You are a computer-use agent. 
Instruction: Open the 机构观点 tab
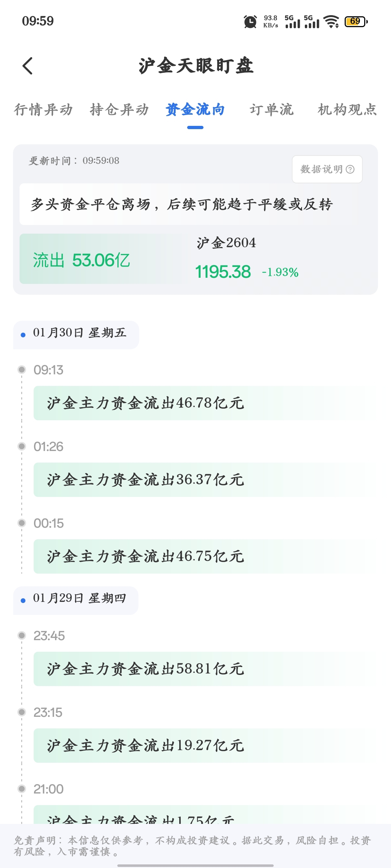point(347,110)
